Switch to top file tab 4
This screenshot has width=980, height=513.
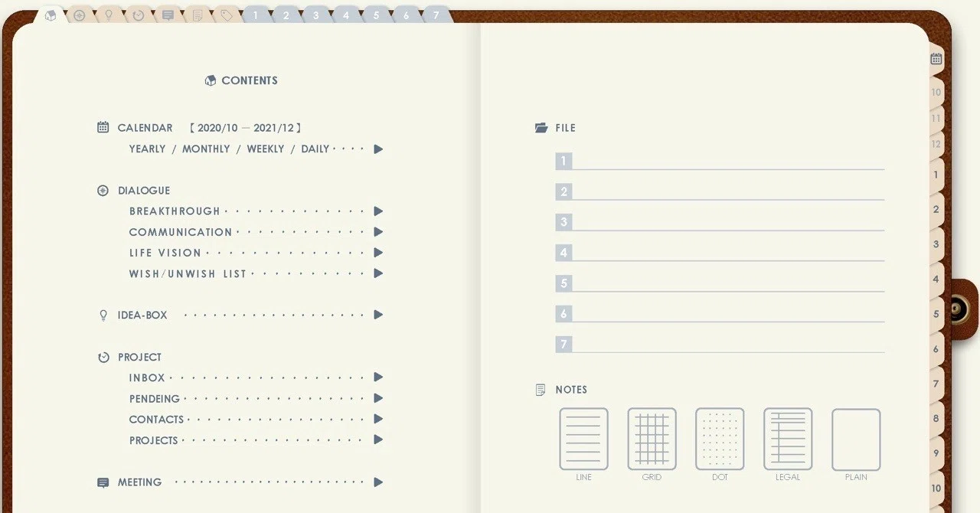pos(345,15)
